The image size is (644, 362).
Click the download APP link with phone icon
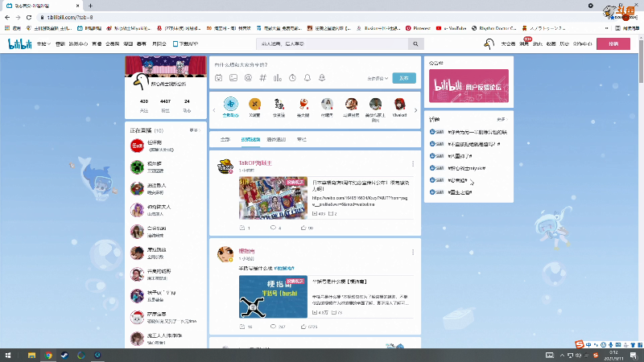186,44
